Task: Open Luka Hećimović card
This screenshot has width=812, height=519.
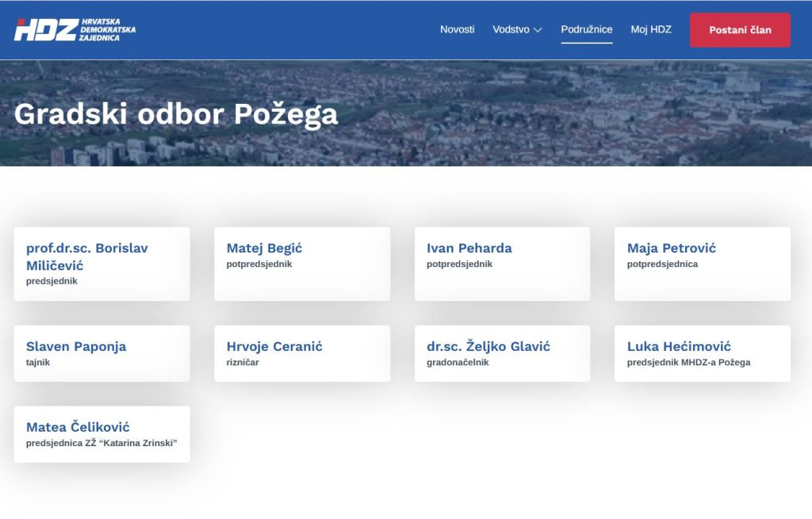Action: [x=703, y=353]
